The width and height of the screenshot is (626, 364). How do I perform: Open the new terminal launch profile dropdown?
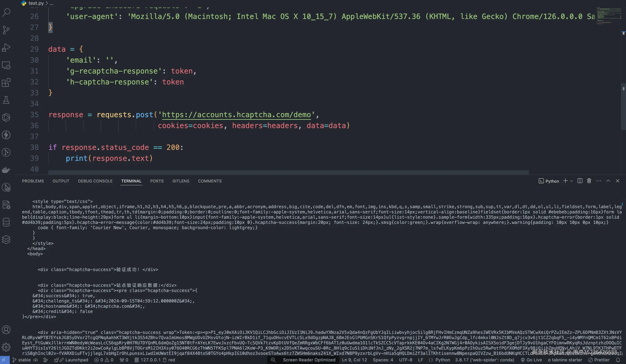click(572, 181)
